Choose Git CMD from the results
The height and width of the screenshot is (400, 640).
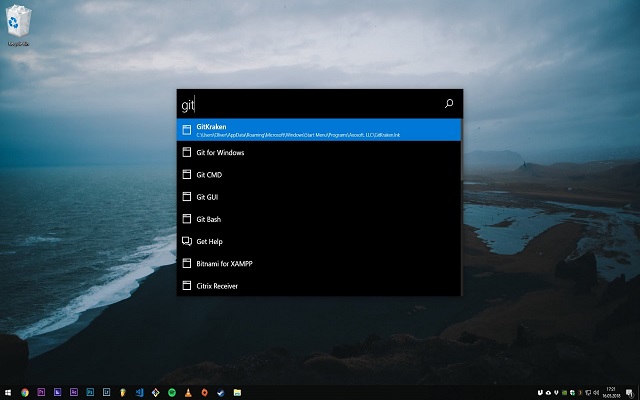pos(319,175)
